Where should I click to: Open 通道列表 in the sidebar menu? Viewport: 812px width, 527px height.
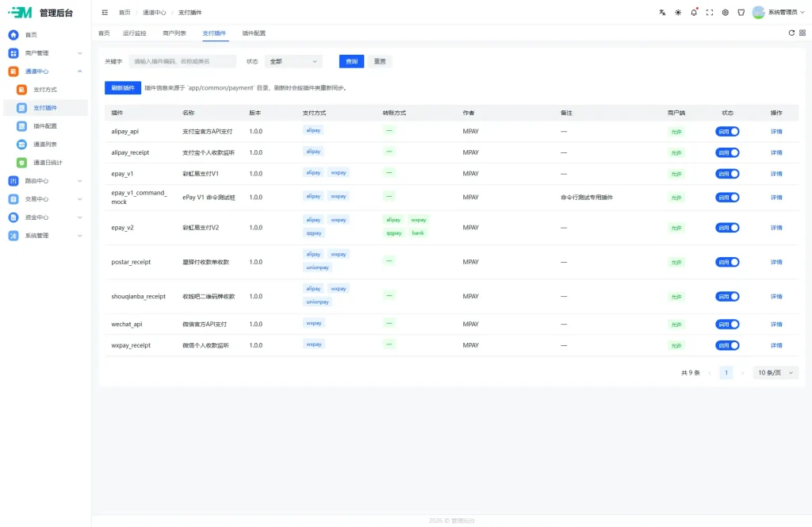click(x=45, y=144)
